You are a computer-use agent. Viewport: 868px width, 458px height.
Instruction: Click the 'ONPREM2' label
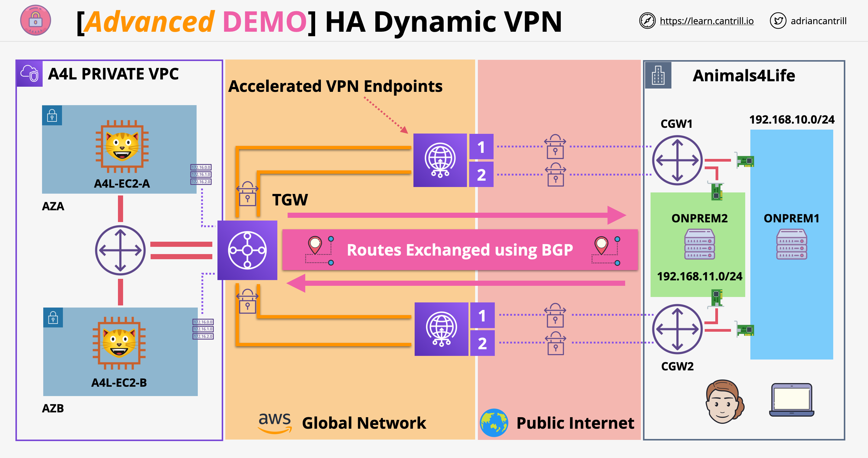click(700, 218)
